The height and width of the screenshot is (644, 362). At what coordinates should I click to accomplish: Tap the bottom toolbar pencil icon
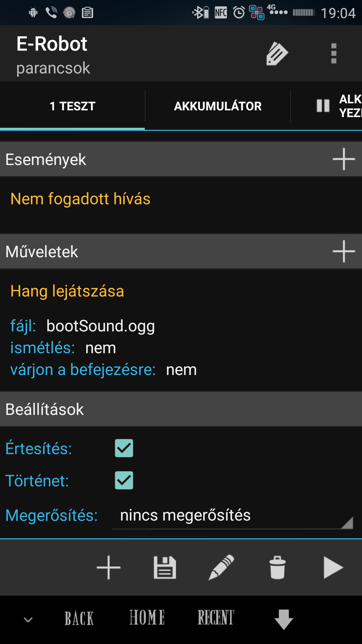[221, 568]
